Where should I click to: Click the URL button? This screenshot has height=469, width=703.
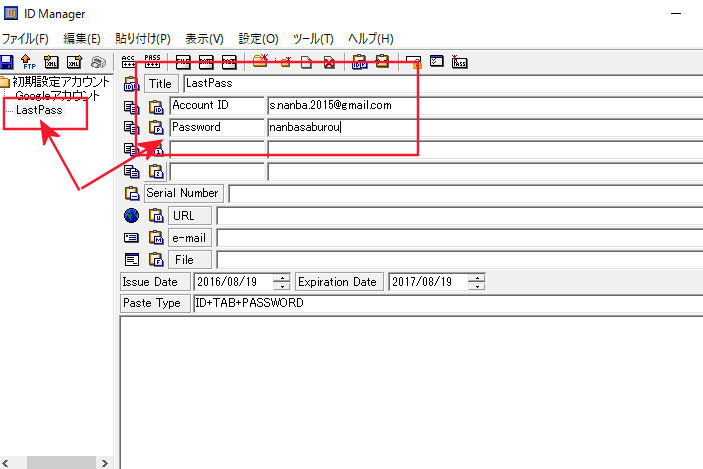190,216
